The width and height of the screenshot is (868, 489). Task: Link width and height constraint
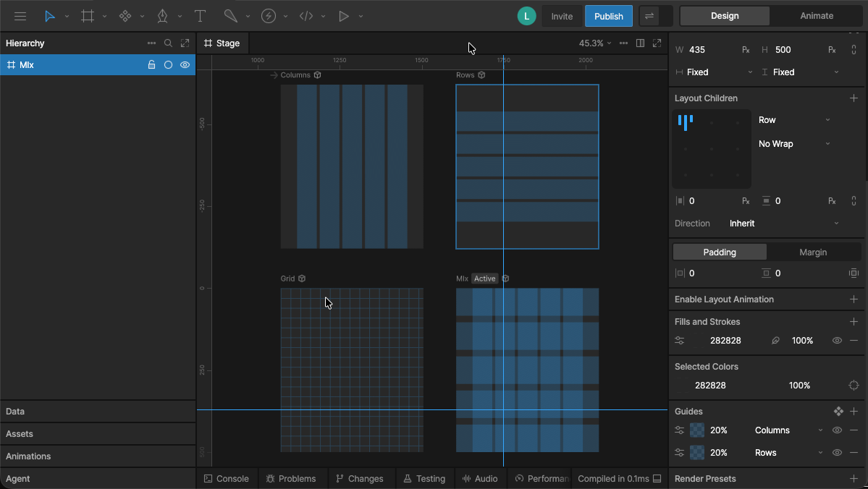click(x=854, y=50)
